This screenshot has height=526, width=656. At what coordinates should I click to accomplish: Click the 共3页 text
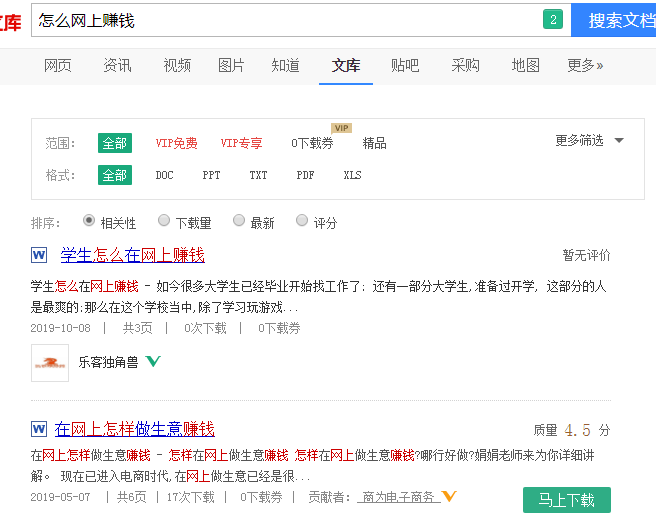(x=137, y=328)
